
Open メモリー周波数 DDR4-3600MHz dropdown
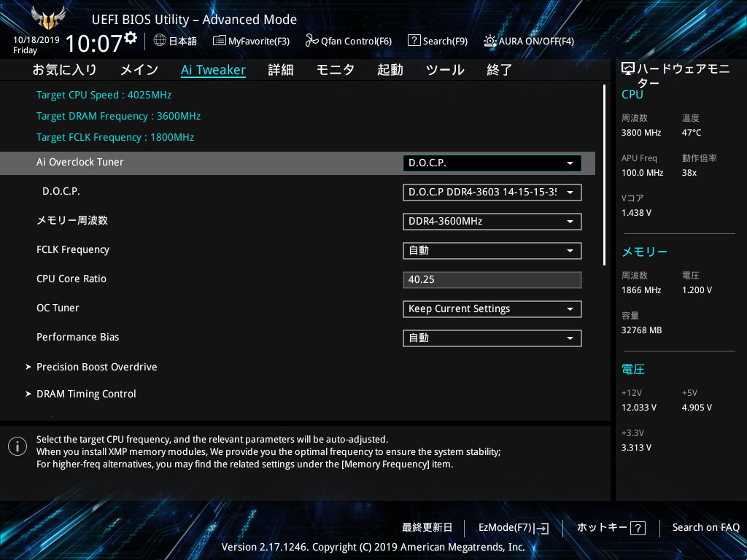coord(492,222)
